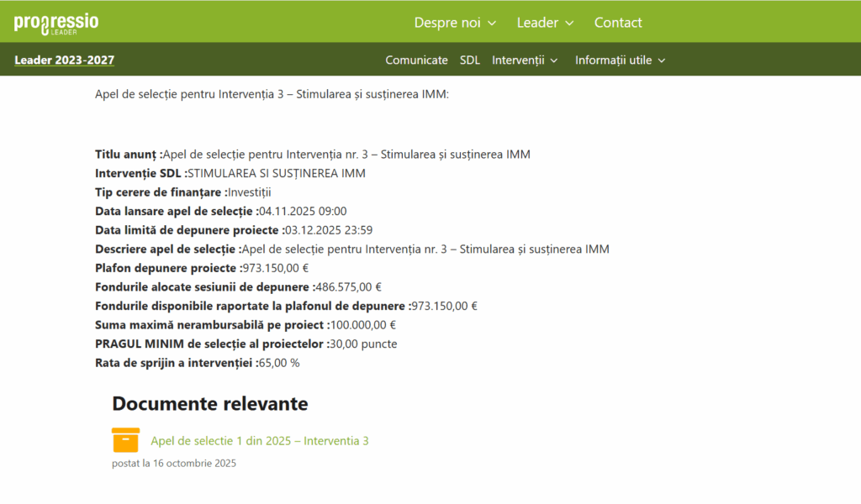Go to the Contact page
Image resolution: width=861 pixels, height=504 pixels.
pyautogui.click(x=618, y=23)
